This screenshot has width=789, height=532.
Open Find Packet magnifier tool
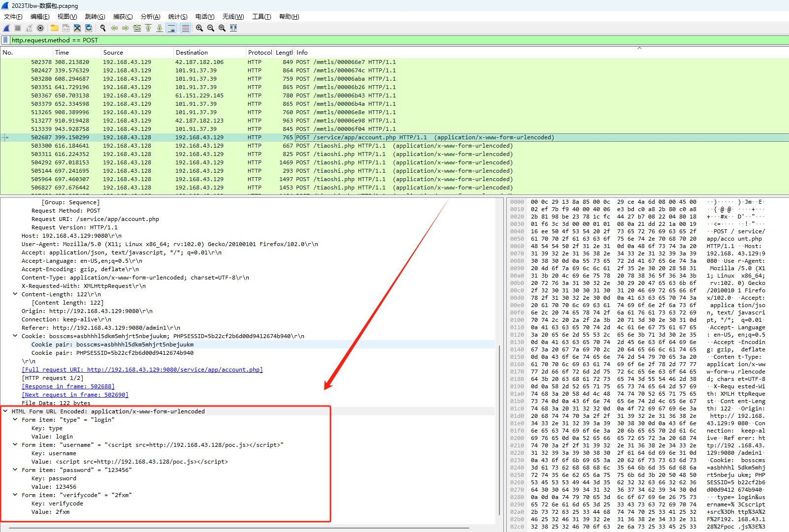(102, 28)
